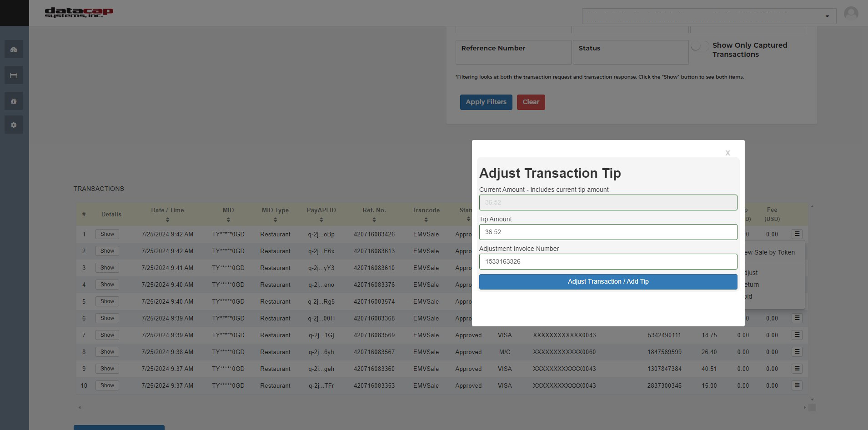Screen dimensions: 868x430
Task: Open the hamburger actions icon on row 10
Action: coord(797,385)
